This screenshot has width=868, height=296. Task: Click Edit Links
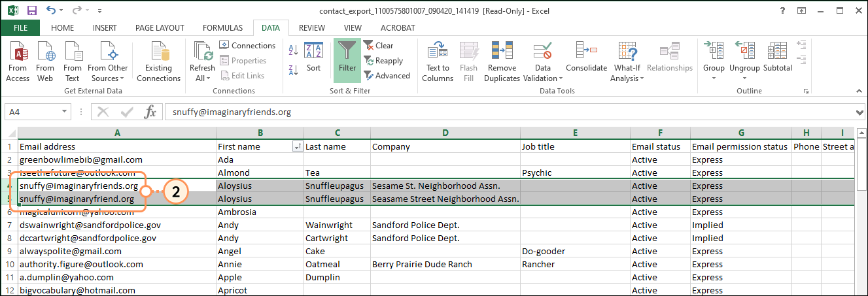click(242, 75)
